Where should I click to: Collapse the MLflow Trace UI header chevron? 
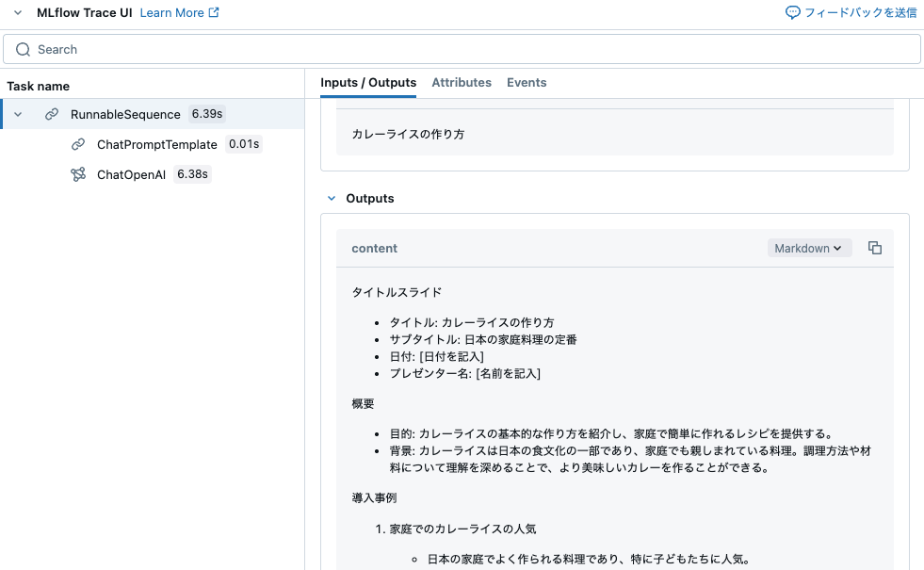pyautogui.click(x=16, y=12)
